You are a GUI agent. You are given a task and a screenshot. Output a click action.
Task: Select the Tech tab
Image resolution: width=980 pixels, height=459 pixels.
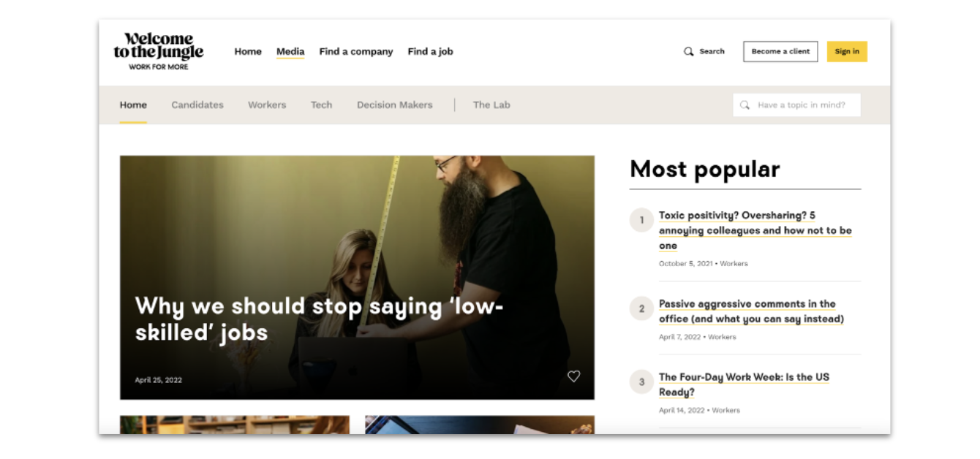[x=321, y=105]
